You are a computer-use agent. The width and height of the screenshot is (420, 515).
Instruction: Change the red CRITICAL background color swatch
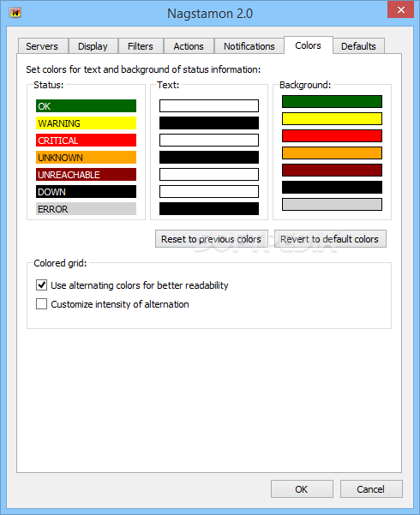point(332,135)
